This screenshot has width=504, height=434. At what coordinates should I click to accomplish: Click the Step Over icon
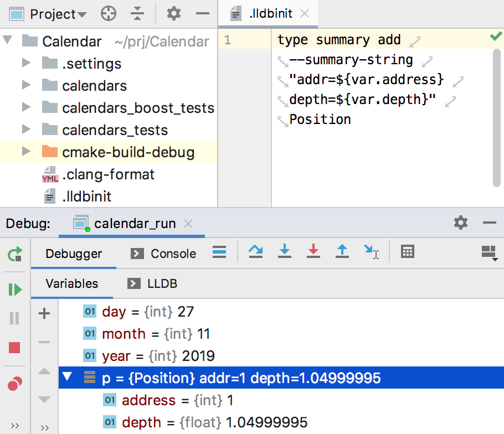click(256, 251)
